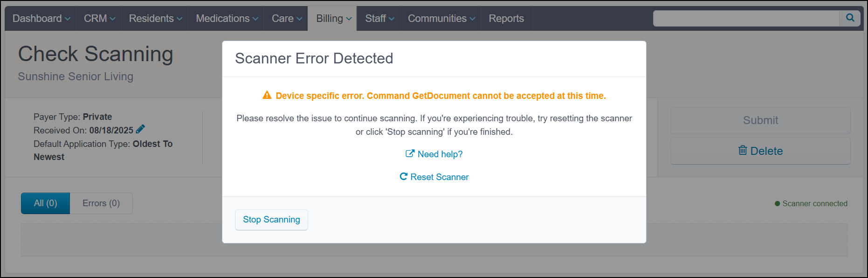
Task: Click the pencil icon beside Received On date
Action: [x=140, y=129]
